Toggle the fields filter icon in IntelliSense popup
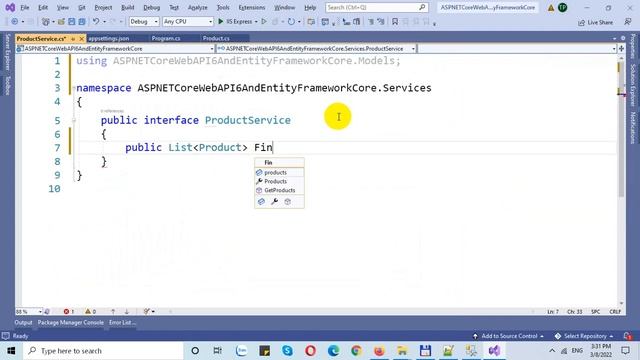Viewport: 640px width, 360px height. point(261,202)
